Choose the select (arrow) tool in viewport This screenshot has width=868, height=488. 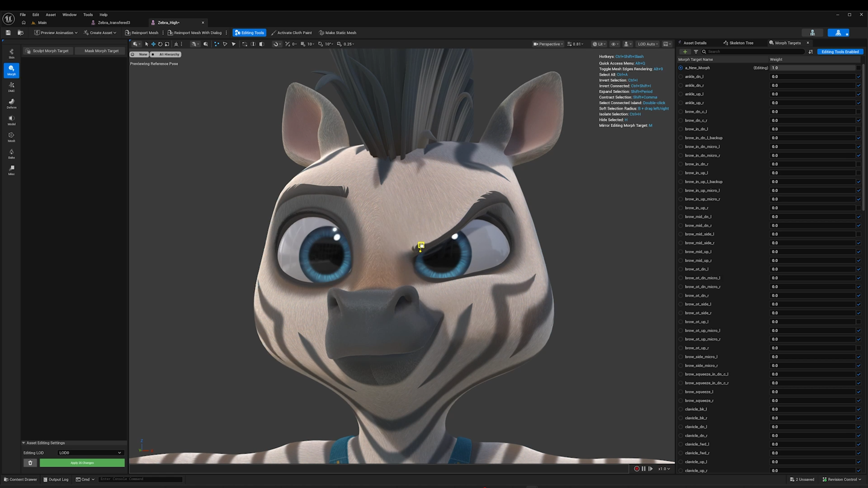(x=146, y=44)
